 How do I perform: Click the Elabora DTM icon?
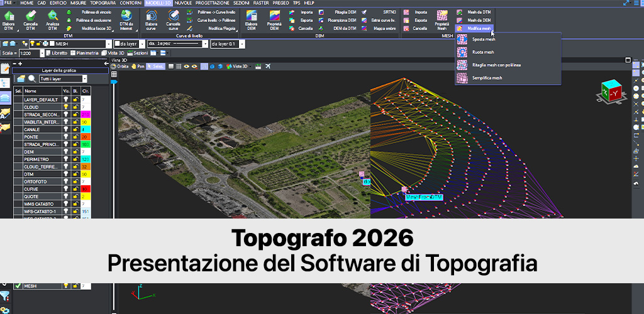click(9, 16)
